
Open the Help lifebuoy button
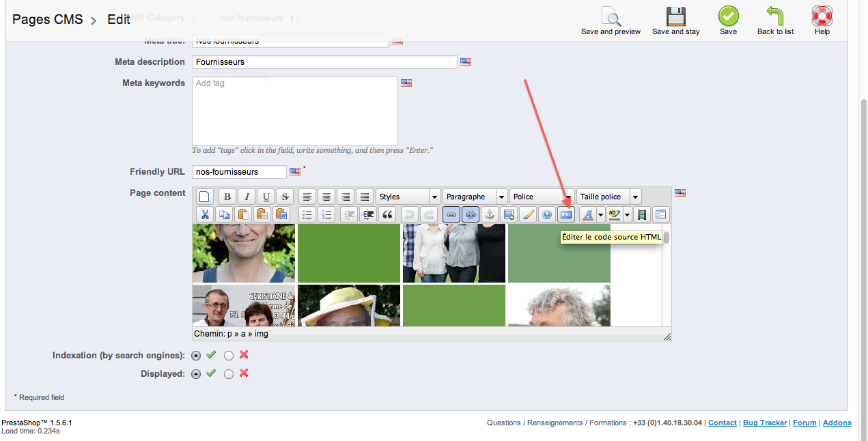coord(822,21)
